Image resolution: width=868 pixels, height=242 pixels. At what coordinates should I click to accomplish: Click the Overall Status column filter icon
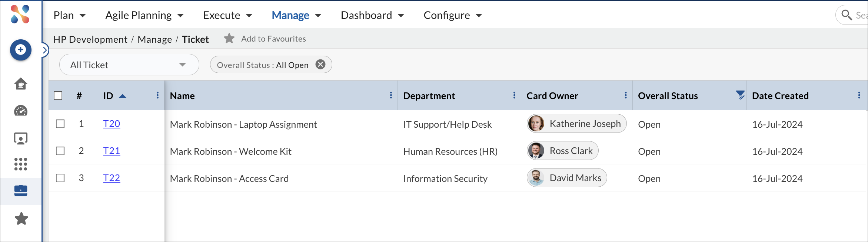coord(740,95)
